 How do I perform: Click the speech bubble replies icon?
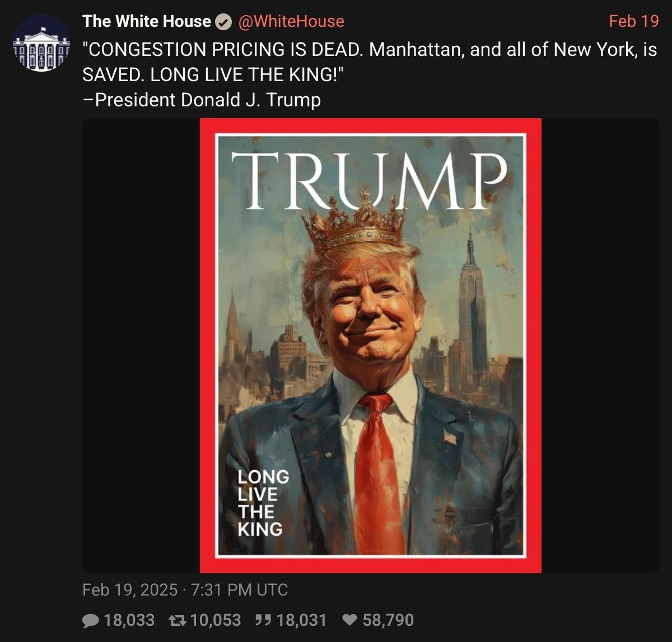pos(90,620)
